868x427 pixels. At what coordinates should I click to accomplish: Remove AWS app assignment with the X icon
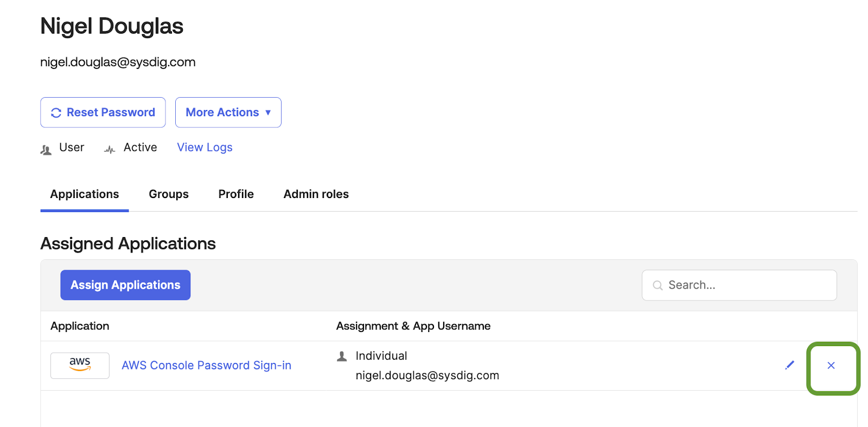click(x=831, y=366)
